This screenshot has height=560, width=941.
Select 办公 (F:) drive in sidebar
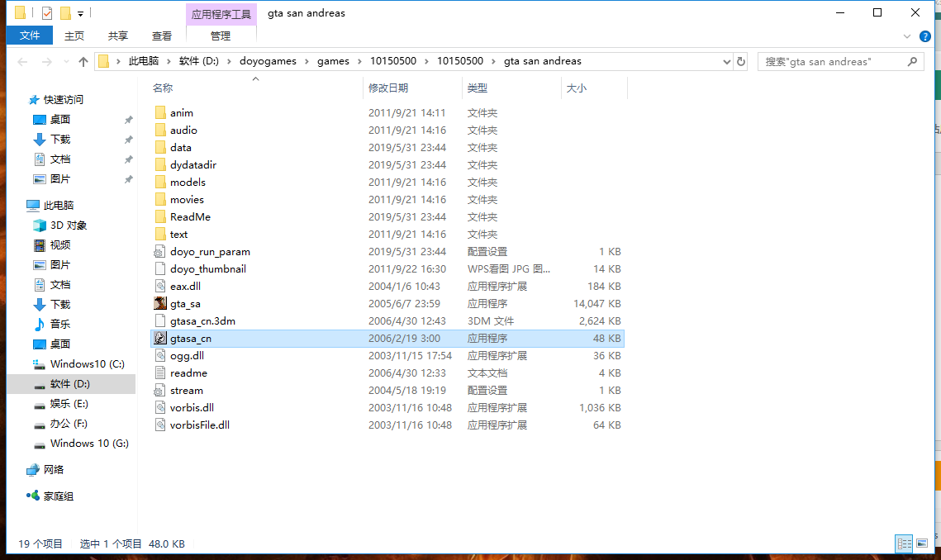point(60,423)
